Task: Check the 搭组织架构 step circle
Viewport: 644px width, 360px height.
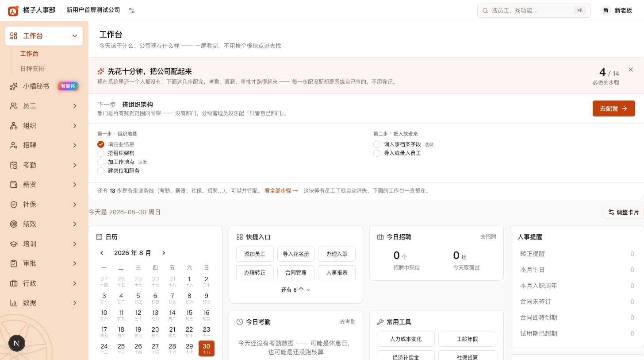Action: click(101, 153)
